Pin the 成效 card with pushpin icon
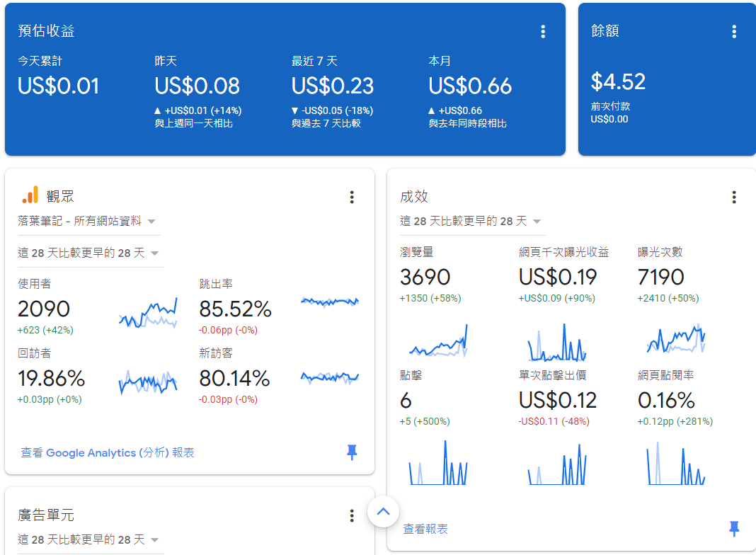 734,528
